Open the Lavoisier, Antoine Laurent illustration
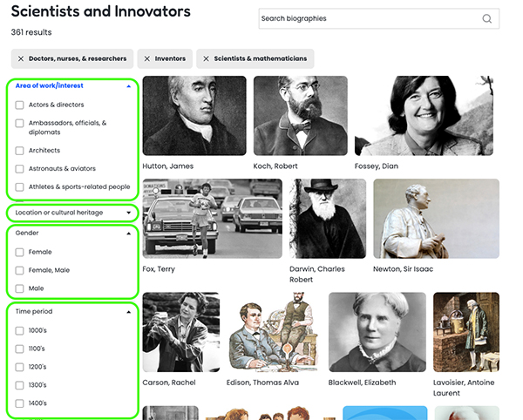The width and height of the screenshot is (523, 420). tap(466, 332)
